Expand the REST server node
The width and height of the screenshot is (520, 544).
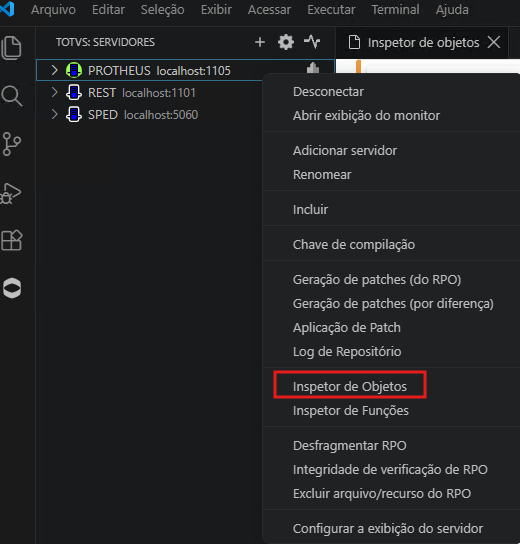pyautogui.click(x=54, y=92)
